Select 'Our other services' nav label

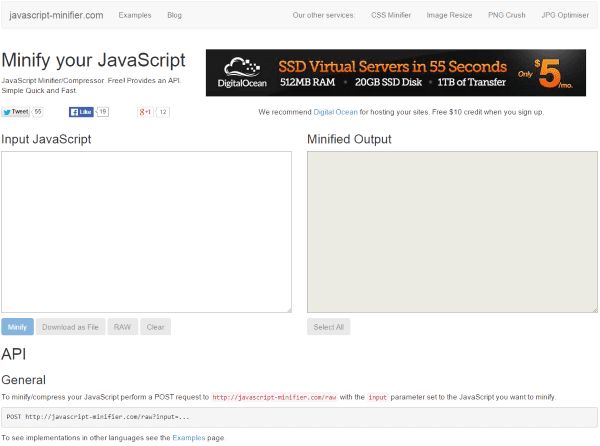coord(323,15)
